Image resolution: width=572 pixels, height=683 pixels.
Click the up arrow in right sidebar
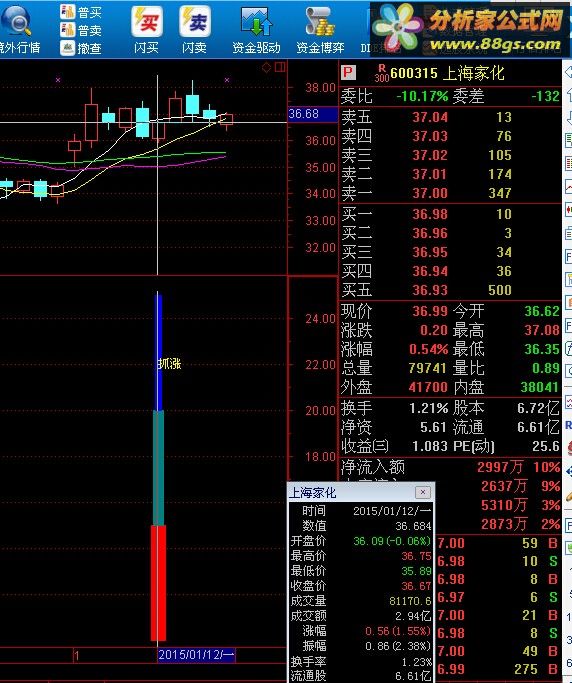click(569, 95)
